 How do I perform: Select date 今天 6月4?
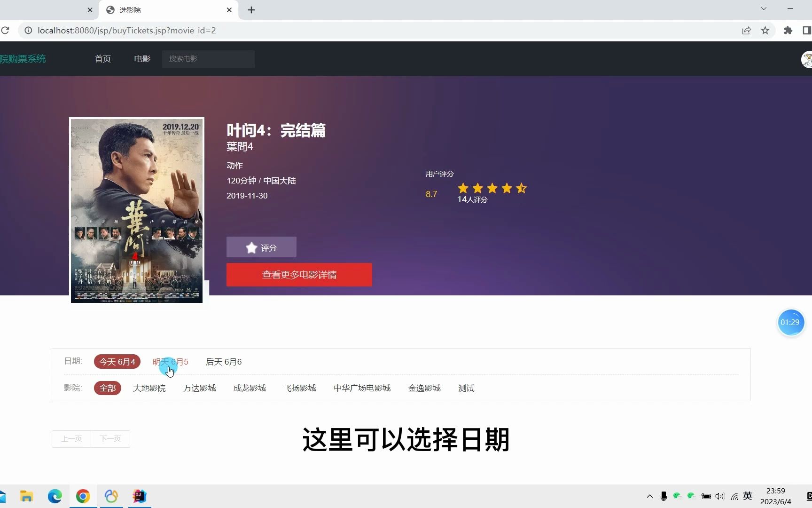tap(117, 362)
